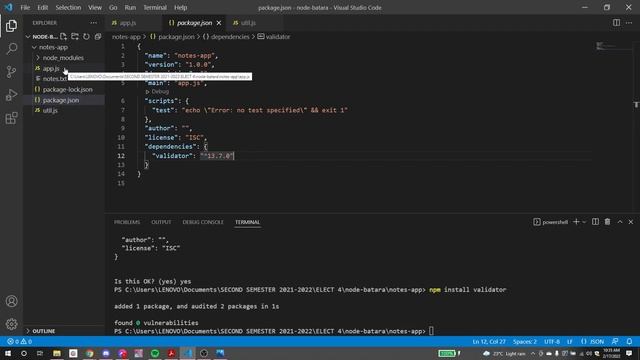Screen dimensions: 640x360
Task: Open app.js in the explorer
Action: (51, 69)
